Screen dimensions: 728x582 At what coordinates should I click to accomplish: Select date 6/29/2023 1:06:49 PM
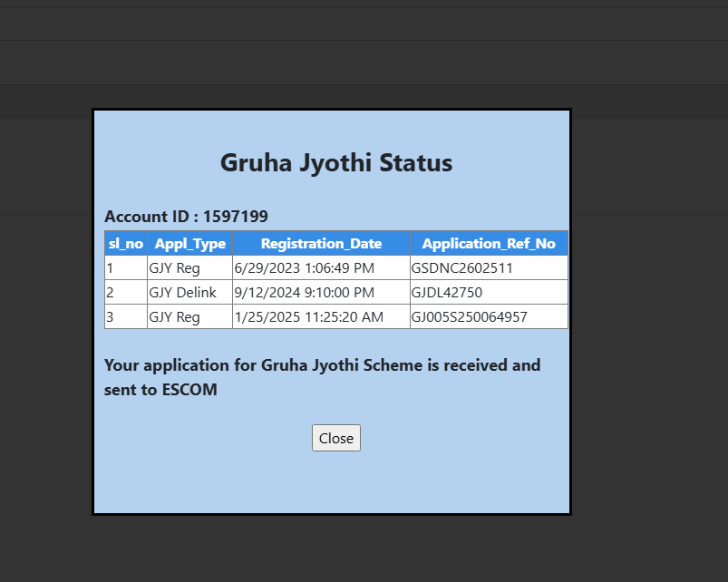304,267
